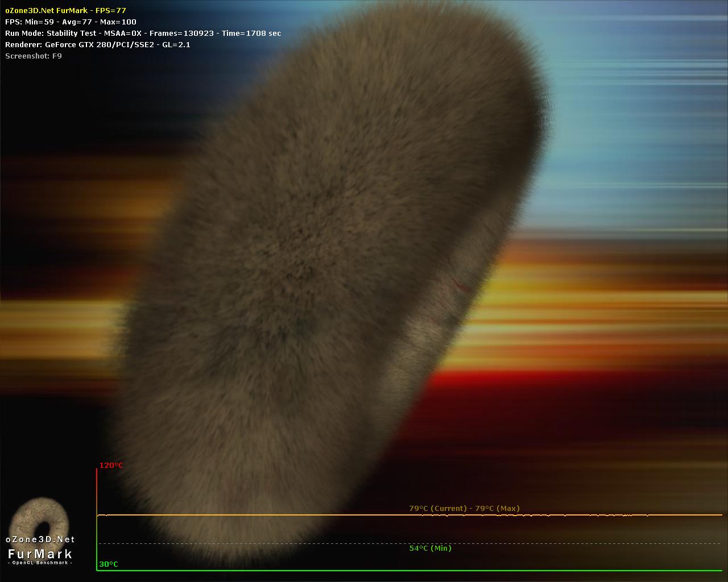Image resolution: width=728 pixels, height=582 pixels.
Task: Click the oZone3D.Net logo text
Action: pos(40,539)
